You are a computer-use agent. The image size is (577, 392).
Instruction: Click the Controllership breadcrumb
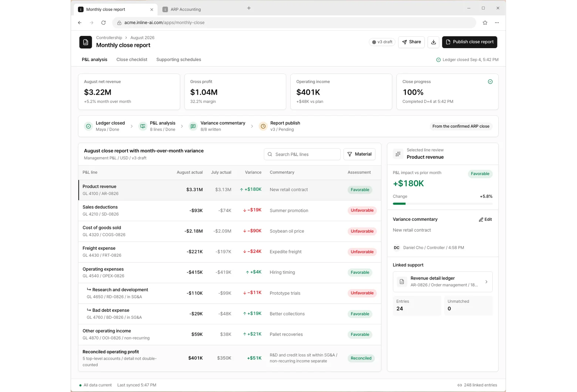point(109,38)
